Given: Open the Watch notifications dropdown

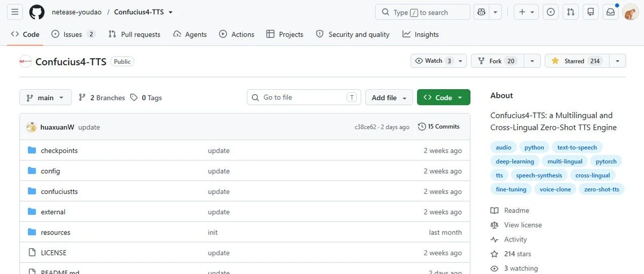Looking at the screenshot, I should click(438, 61).
